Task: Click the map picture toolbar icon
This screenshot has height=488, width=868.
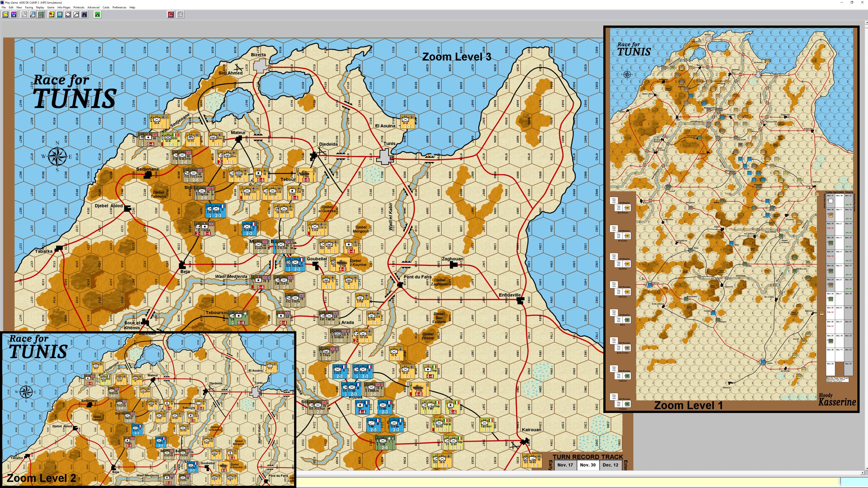Action: point(41,14)
